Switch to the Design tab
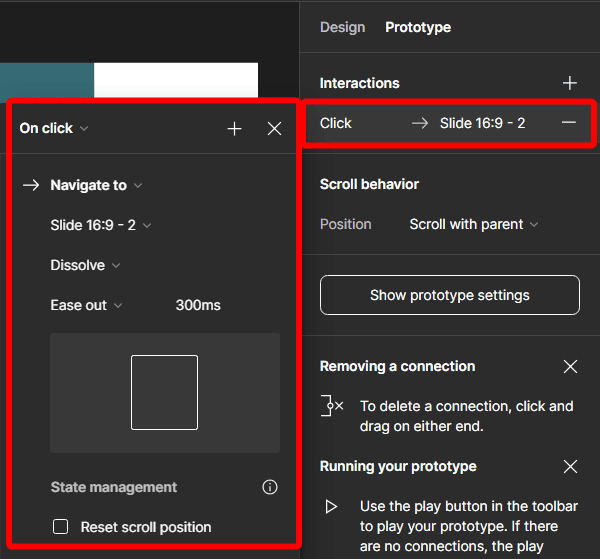Viewport: 600px width, 559px height. (342, 27)
